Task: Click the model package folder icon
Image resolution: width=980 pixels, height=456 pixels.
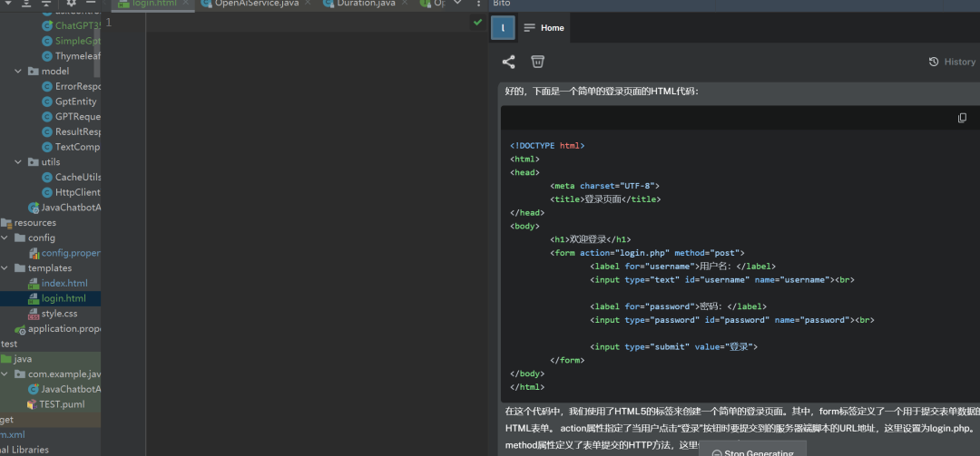Action: pyautogui.click(x=34, y=72)
